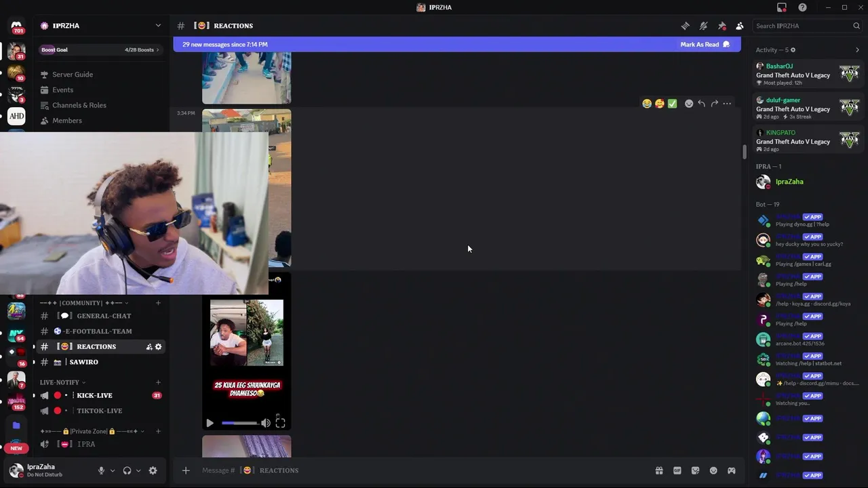Jump to NEW unread servers badge
The image size is (868, 488).
[16, 448]
